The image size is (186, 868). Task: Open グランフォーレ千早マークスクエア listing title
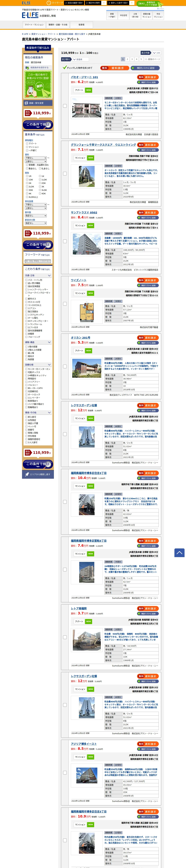click(x=103, y=145)
